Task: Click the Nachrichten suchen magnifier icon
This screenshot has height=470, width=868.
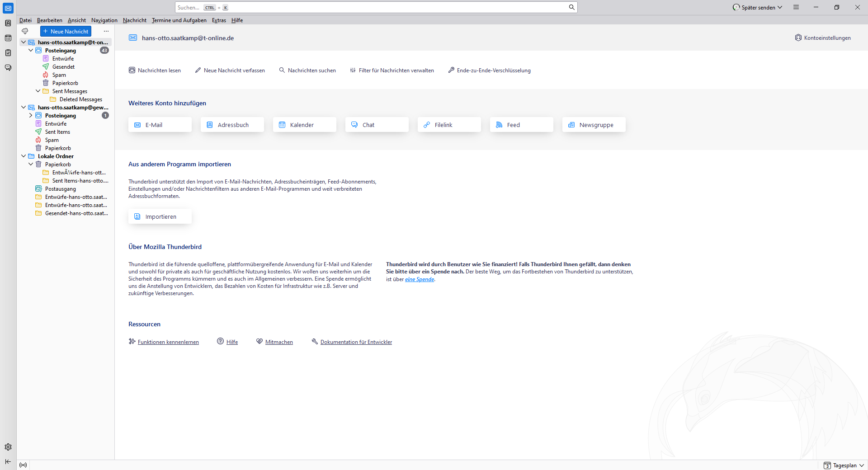Action: (282, 70)
